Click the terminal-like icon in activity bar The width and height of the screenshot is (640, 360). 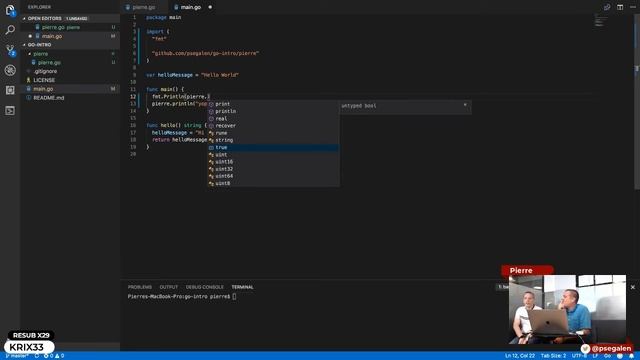pos(10,110)
